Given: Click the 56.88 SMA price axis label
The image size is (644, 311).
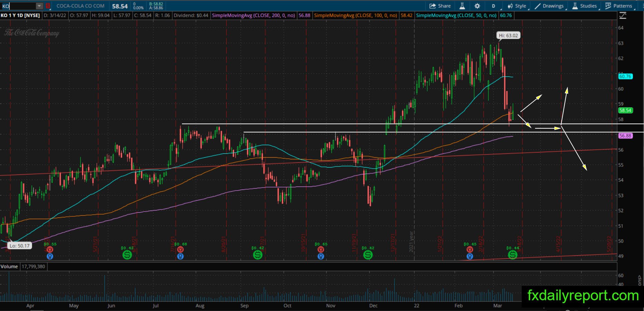Looking at the screenshot, I should 625,136.
